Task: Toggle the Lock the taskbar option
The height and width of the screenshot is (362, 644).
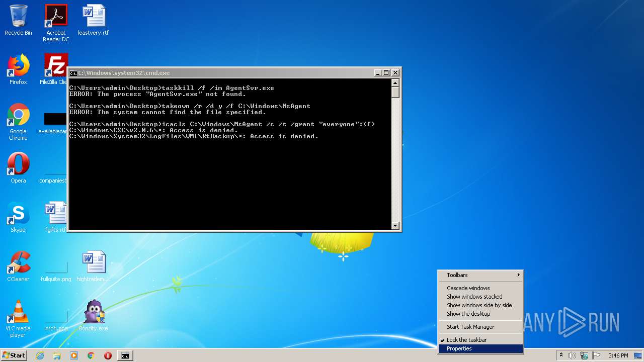Action: (x=480, y=340)
